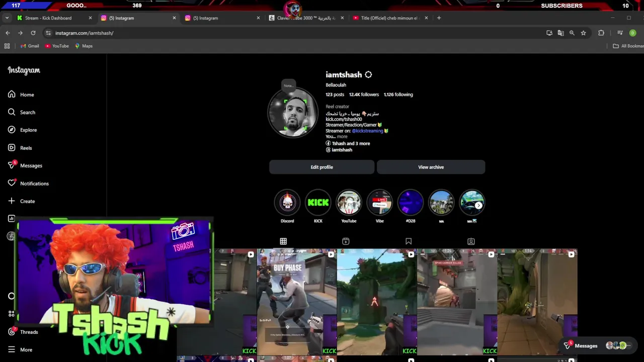Open the Gmail bookmark

pyautogui.click(x=30, y=46)
